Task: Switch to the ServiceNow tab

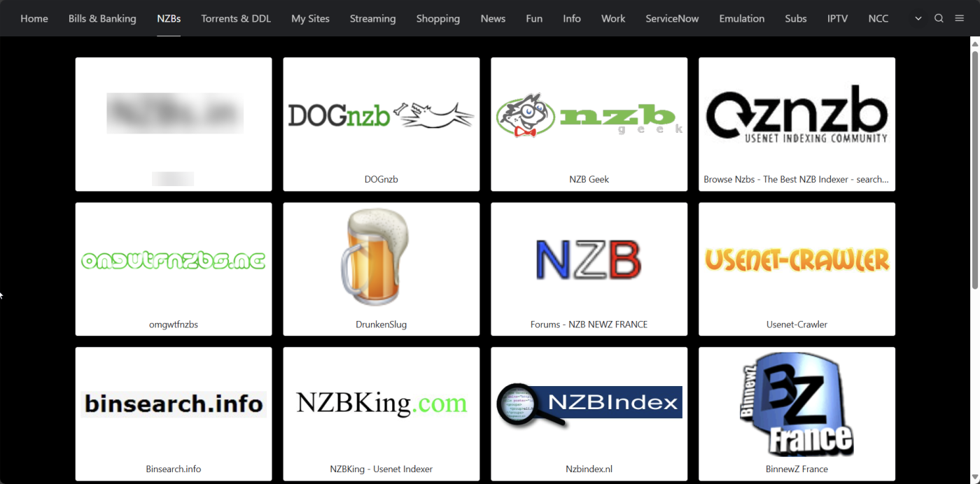Action: click(672, 18)
